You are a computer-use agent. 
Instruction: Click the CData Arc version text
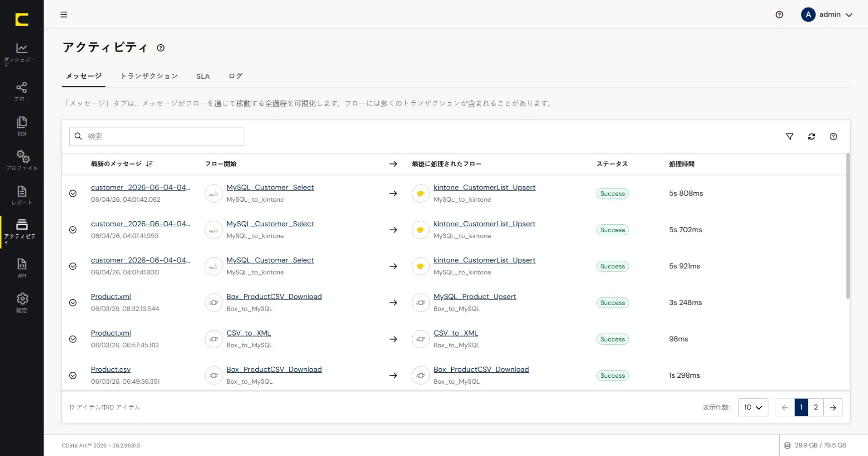[x=101, y=445]
